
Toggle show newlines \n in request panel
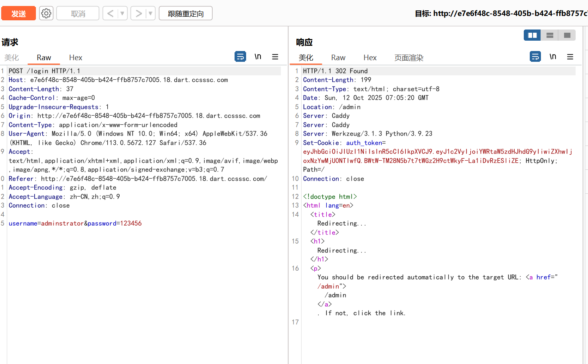258,57
